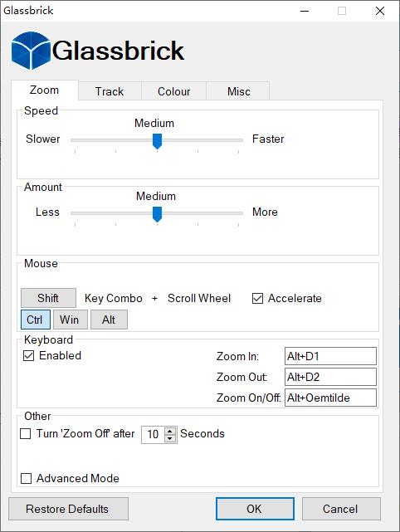Switch to the Track tab
The height and width of the screenshot is (532, 400).
point(110,91)
